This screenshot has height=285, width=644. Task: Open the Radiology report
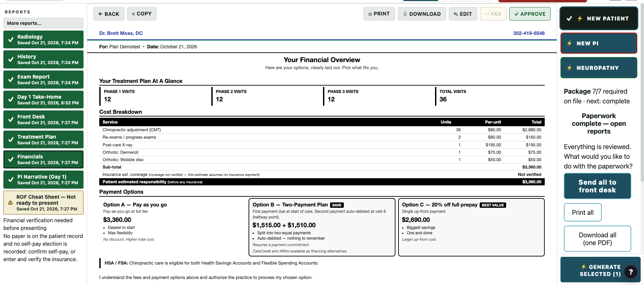[x=43, y=40]
